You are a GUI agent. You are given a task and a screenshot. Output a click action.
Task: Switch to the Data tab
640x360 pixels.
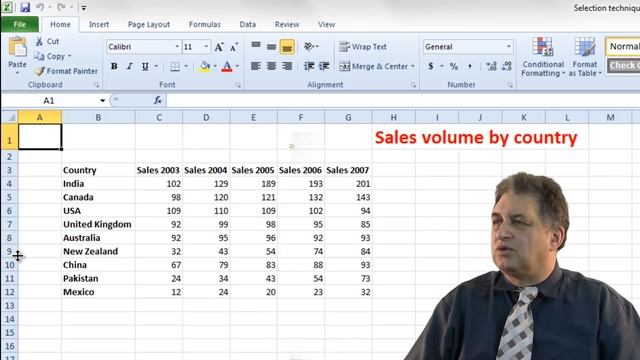247,24
